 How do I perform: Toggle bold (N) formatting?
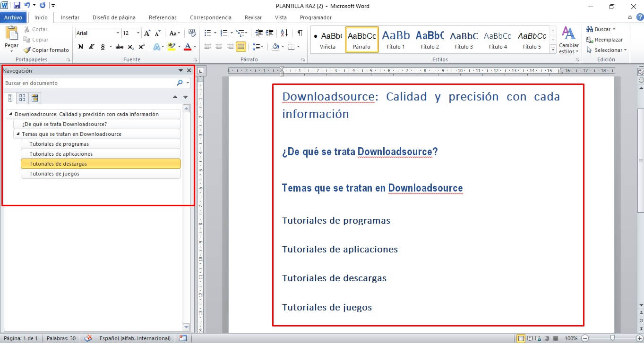(81, 47)
